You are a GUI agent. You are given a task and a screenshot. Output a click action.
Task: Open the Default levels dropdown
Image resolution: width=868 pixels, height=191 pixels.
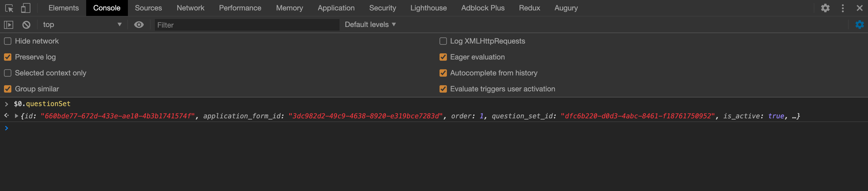pyautogui.click(x=370, y=25)
